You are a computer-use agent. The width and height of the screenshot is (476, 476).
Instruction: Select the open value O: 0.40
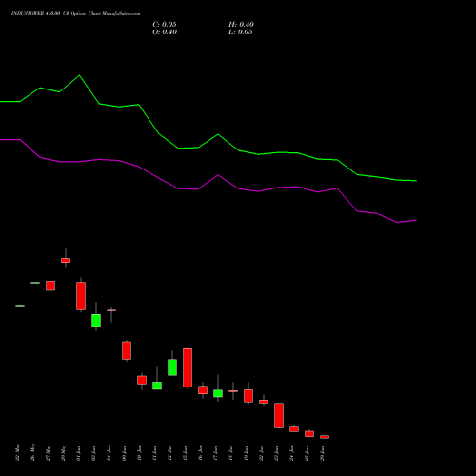(165, 32)
